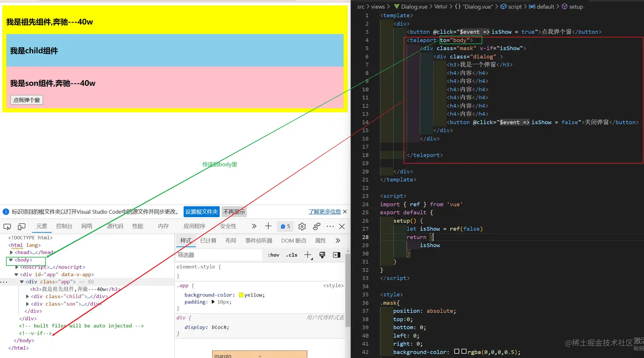
Task: Open the yellow background-color swatch
Action: 241,295
